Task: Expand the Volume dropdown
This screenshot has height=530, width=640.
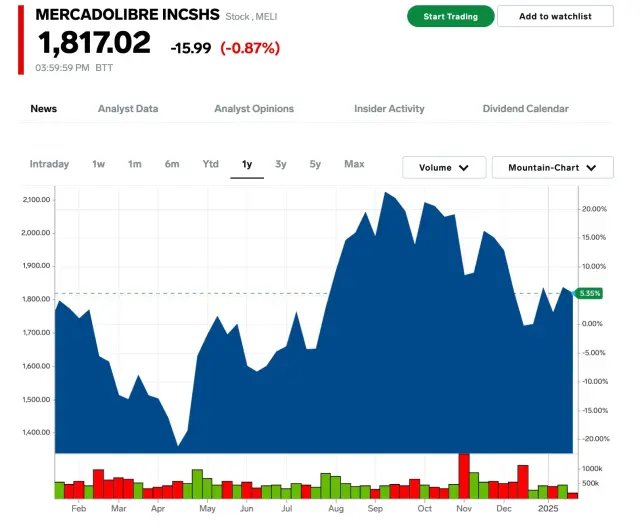Action: [444, 168]
